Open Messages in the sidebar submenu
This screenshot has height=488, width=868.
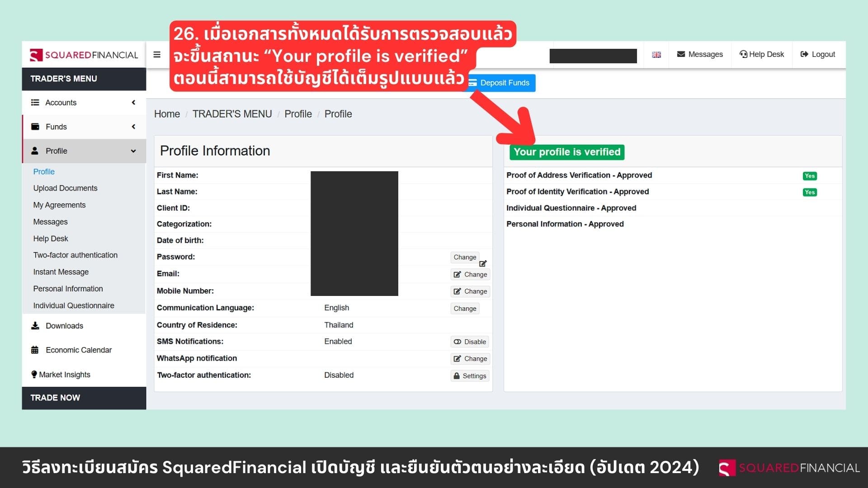click(50, 222)
